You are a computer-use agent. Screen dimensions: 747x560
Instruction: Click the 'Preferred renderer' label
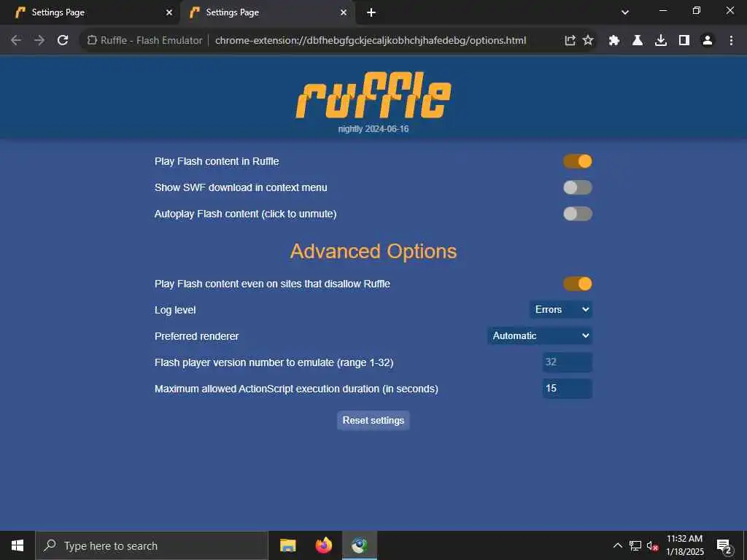pos(197,336)
